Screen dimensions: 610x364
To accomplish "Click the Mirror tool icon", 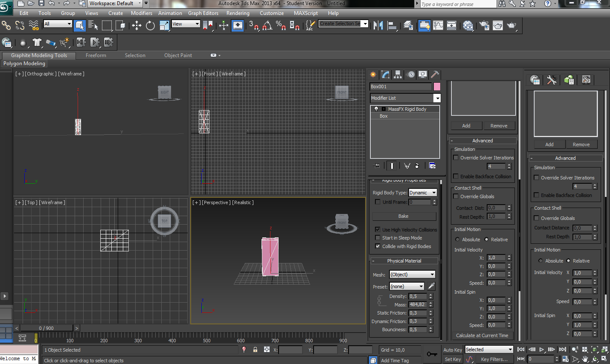I will [378, 26].
